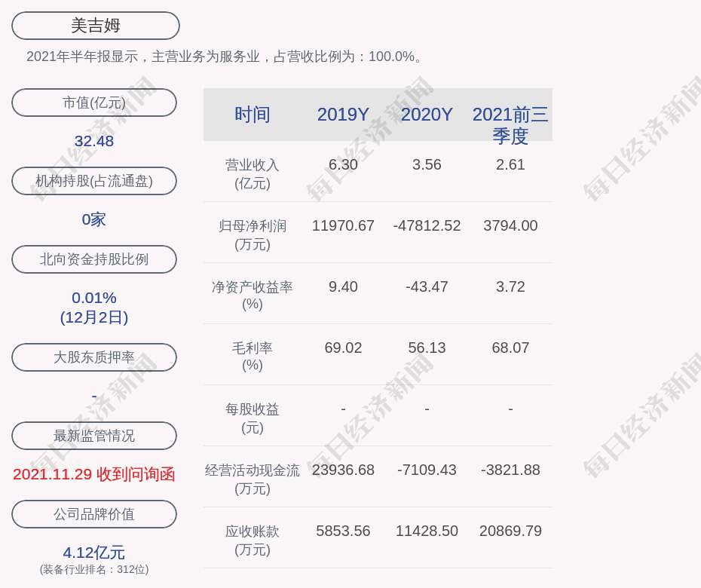Open the 北向资金持股比例 pill

point(94,259)
